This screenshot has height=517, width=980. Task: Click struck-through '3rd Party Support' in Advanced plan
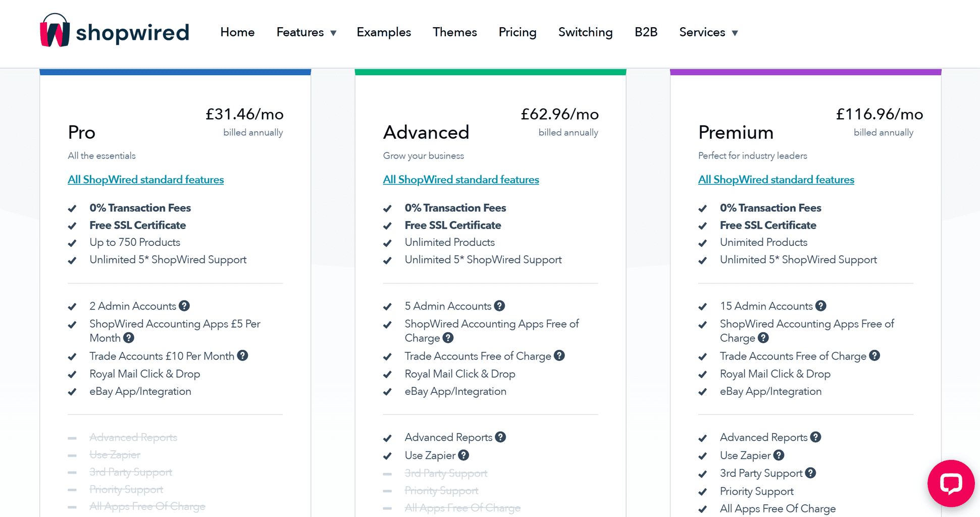[x=446, y=473]
